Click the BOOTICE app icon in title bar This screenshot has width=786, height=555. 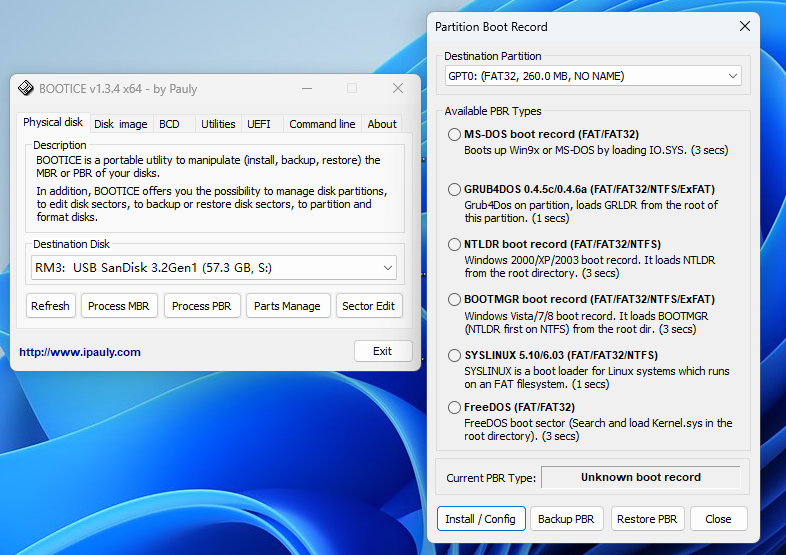tap(26, 88)
